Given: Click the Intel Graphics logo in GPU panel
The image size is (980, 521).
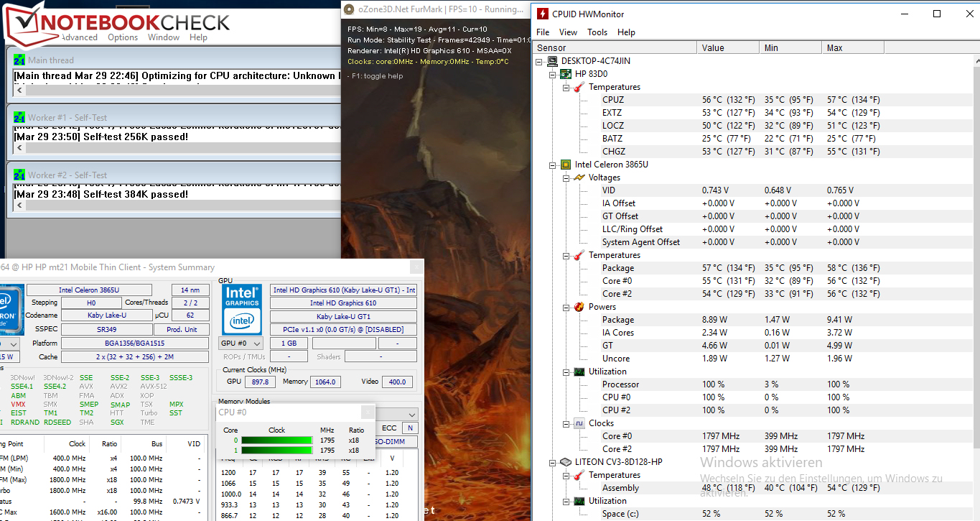Looking at the screenshot, I should (241, 308).
